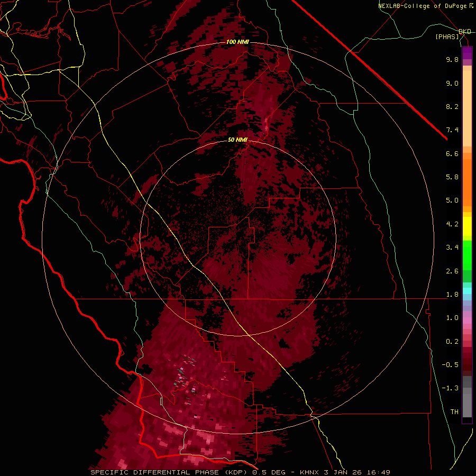Pick the cyan band of the color bar

(467, 291)
